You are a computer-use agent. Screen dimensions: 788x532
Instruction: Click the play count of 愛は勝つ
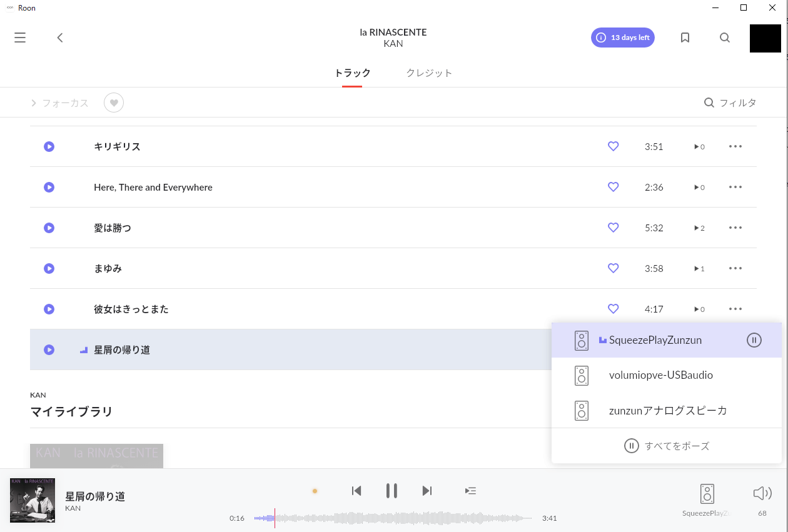pyautogui.click(x=699, y=228)
